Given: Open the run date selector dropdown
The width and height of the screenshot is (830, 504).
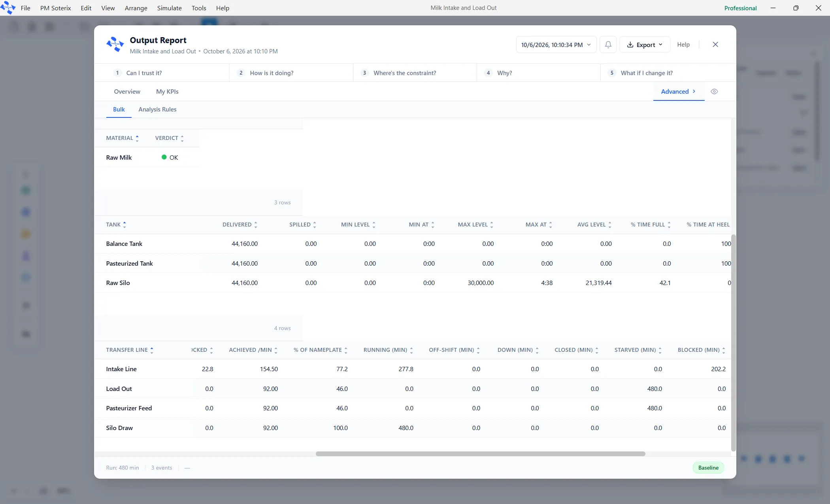Looking at the screenshot, I should (556, 45).
